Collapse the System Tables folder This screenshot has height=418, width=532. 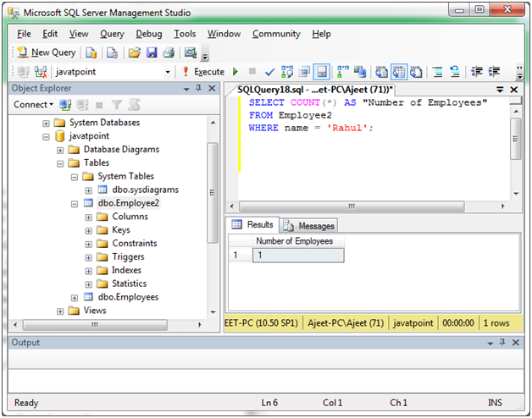coord(75,177)
